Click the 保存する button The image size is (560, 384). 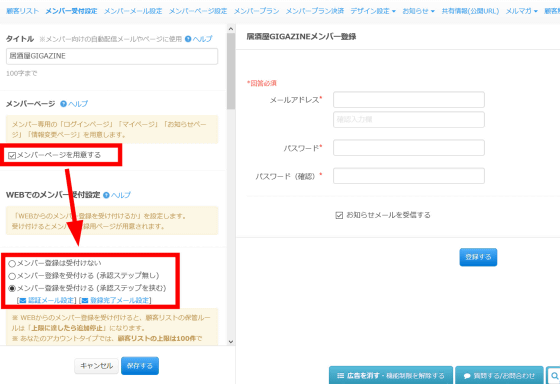point(140,366)
